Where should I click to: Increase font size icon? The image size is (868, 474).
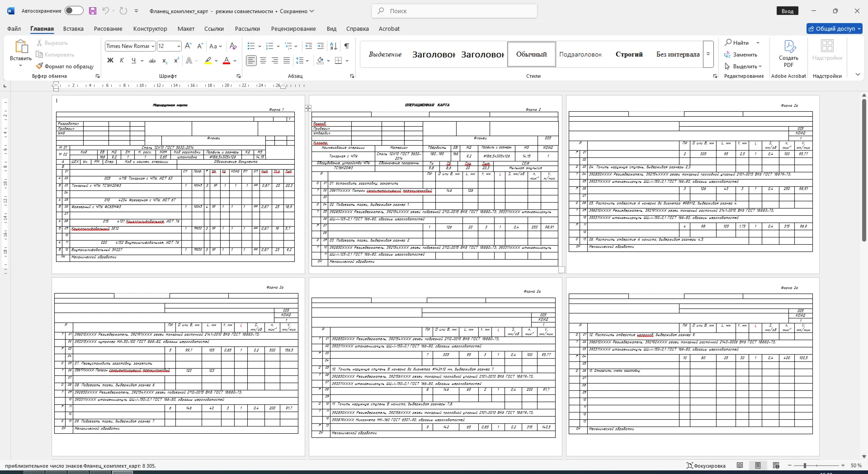coord(189,46)
